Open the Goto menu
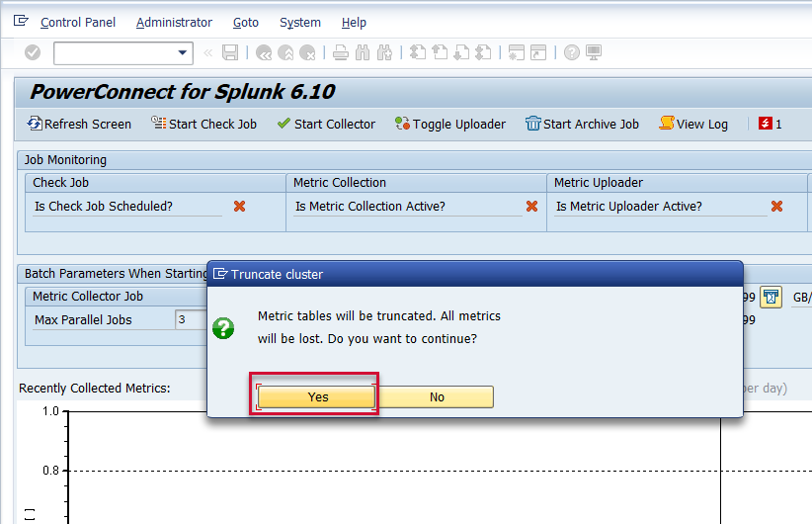 click(x=246, y=22)
